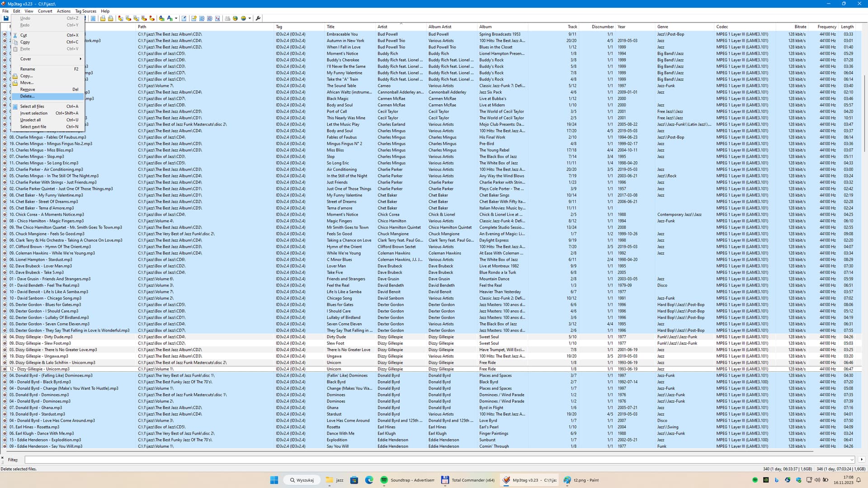Open the notification bell in the system tray

859,480
